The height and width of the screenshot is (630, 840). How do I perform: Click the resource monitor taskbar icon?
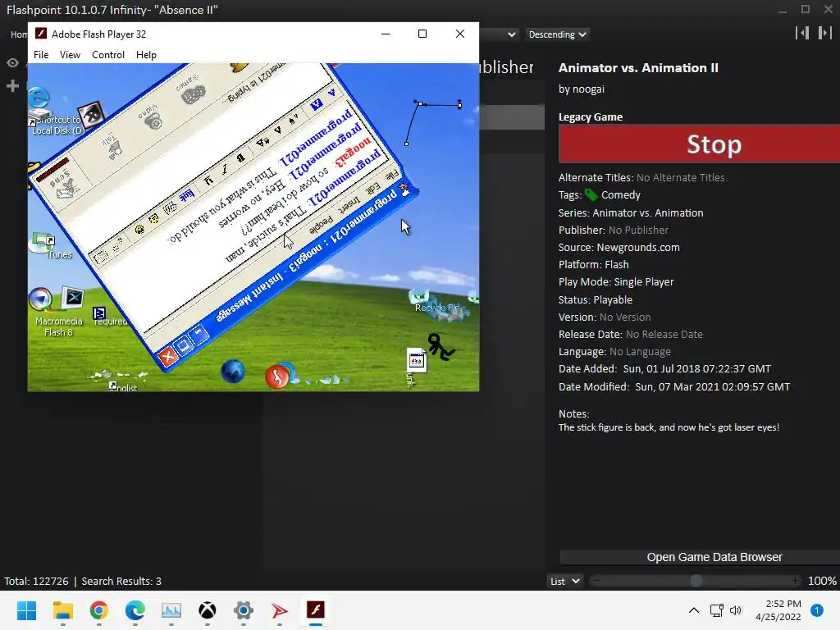171,610
